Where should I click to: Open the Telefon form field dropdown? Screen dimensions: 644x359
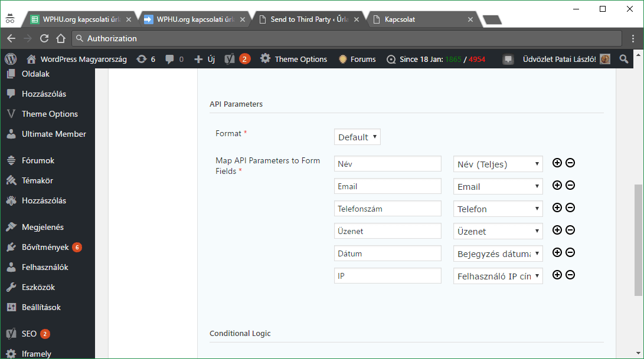point(498,209)
